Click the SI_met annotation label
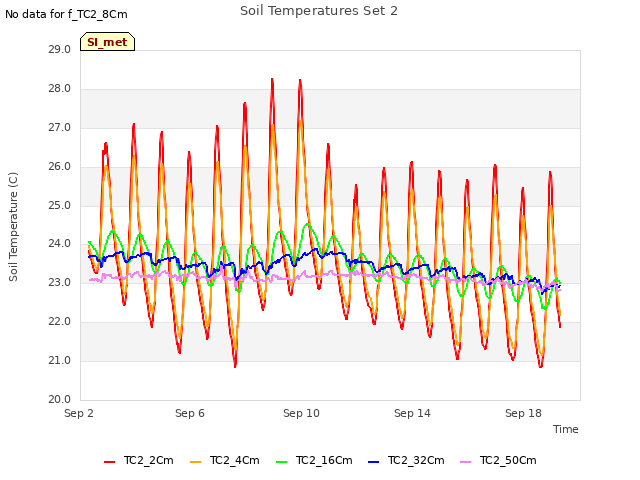This screenshot has height=480, width=640. click(107, 42)
